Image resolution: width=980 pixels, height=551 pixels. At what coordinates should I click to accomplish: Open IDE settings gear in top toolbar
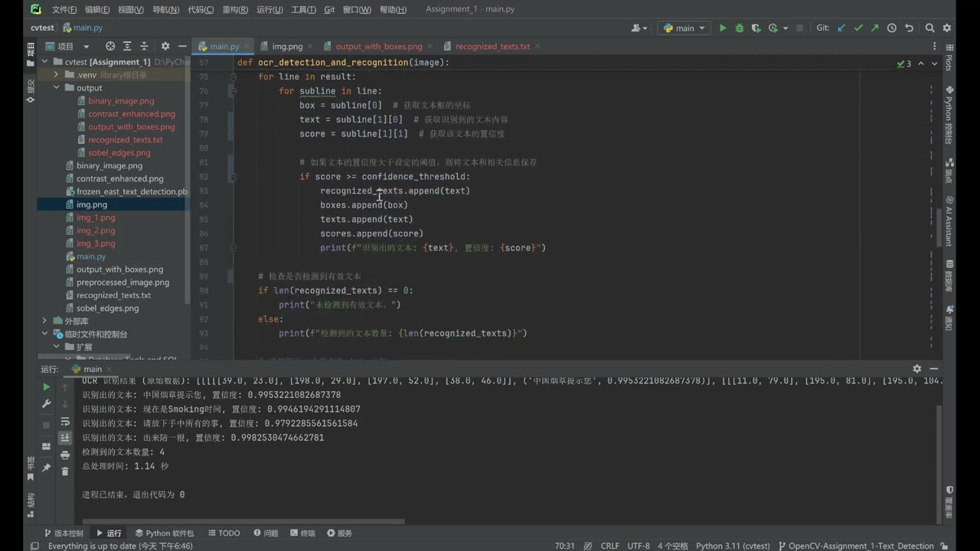947,28
